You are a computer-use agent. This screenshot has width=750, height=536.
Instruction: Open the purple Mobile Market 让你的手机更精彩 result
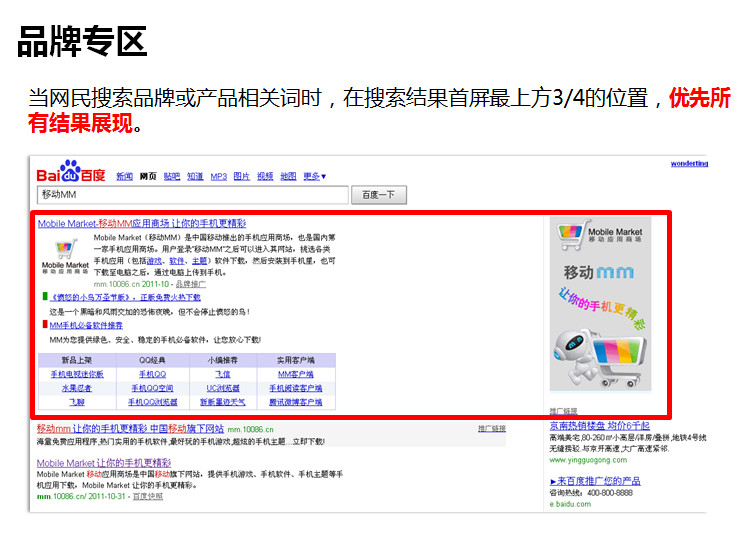pos(104,463)
